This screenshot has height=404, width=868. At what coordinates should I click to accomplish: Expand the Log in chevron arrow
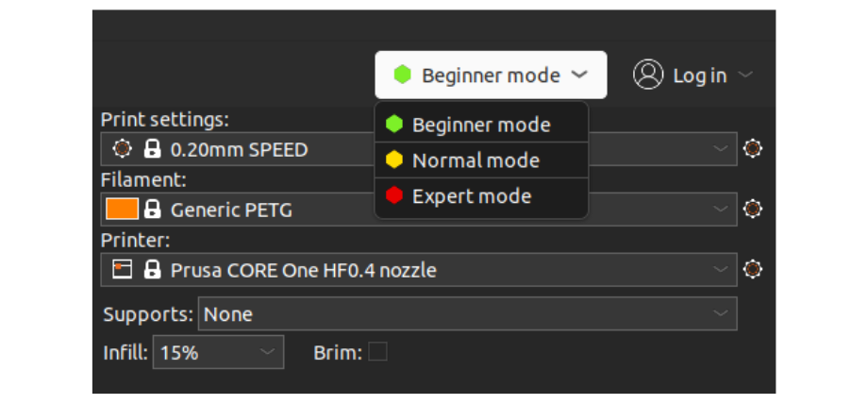pos(745,75)
